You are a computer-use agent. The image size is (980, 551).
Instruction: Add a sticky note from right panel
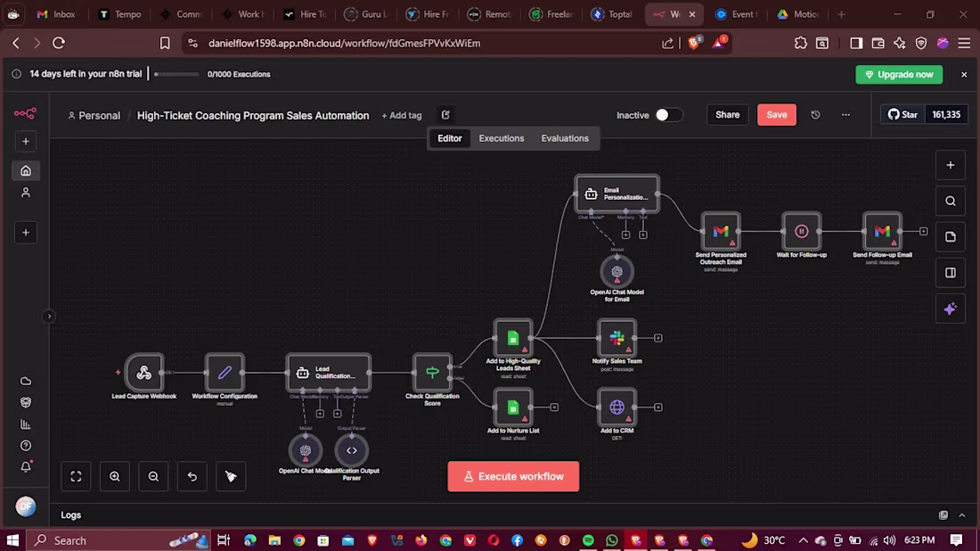coord(950,237)
